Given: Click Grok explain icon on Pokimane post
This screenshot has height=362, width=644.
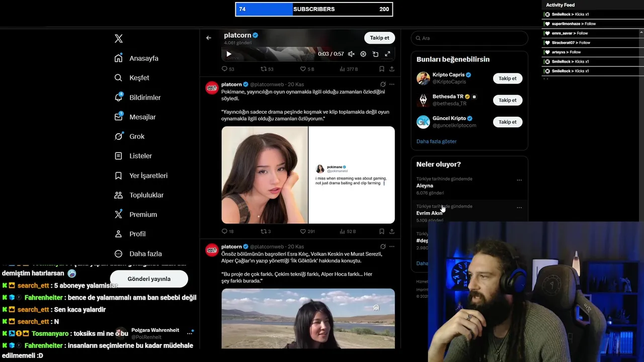Looking at the screenshot, I should (x=383, y=84).
